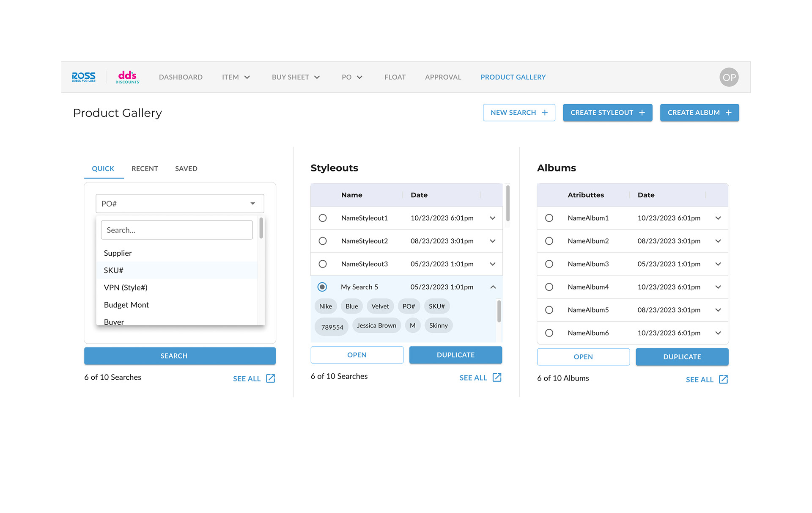
Task: Expand the NameStyleout2 row chevron
Action: click(493, 241)
